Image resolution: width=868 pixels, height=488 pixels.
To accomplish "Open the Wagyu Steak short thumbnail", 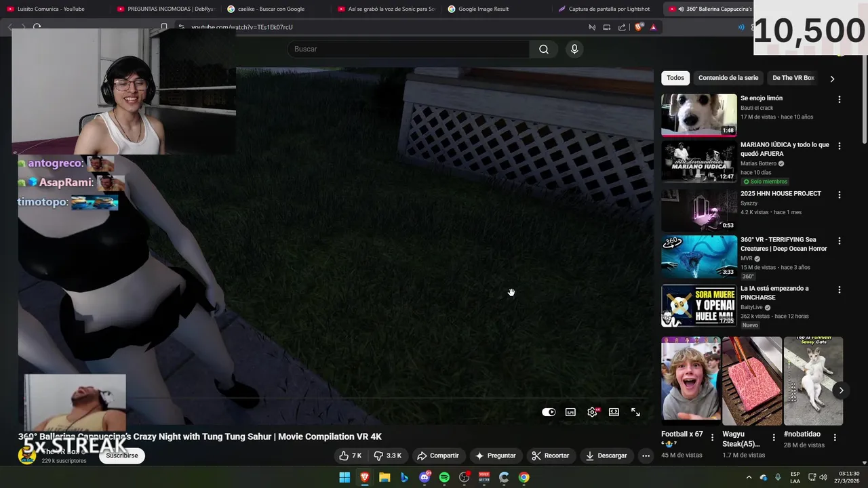I will [x=752, y=381].
